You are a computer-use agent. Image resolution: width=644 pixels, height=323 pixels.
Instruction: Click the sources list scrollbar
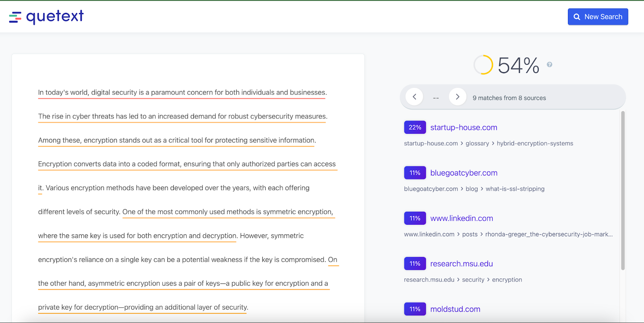click(x=623, y=190)
